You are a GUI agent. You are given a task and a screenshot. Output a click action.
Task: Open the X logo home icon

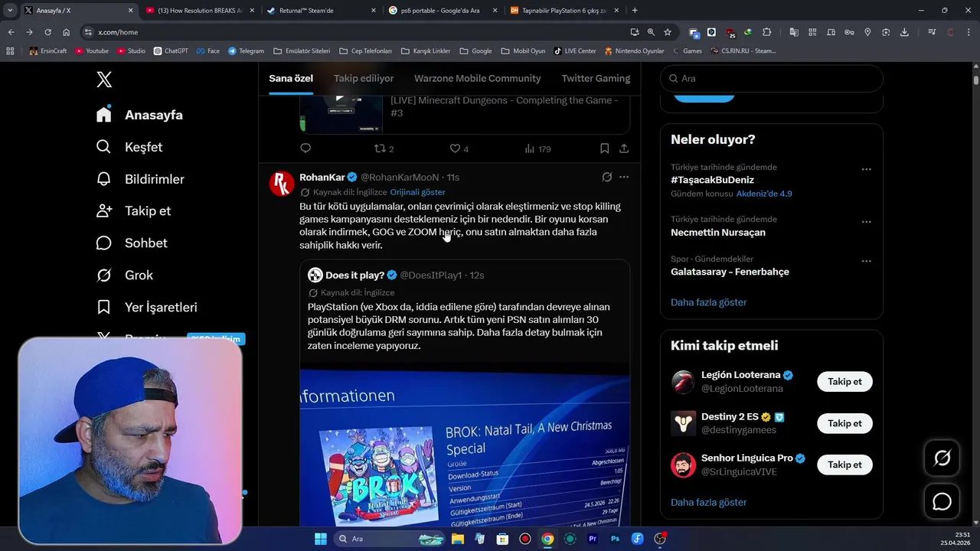pyautogui.click(x=104, y=80)
